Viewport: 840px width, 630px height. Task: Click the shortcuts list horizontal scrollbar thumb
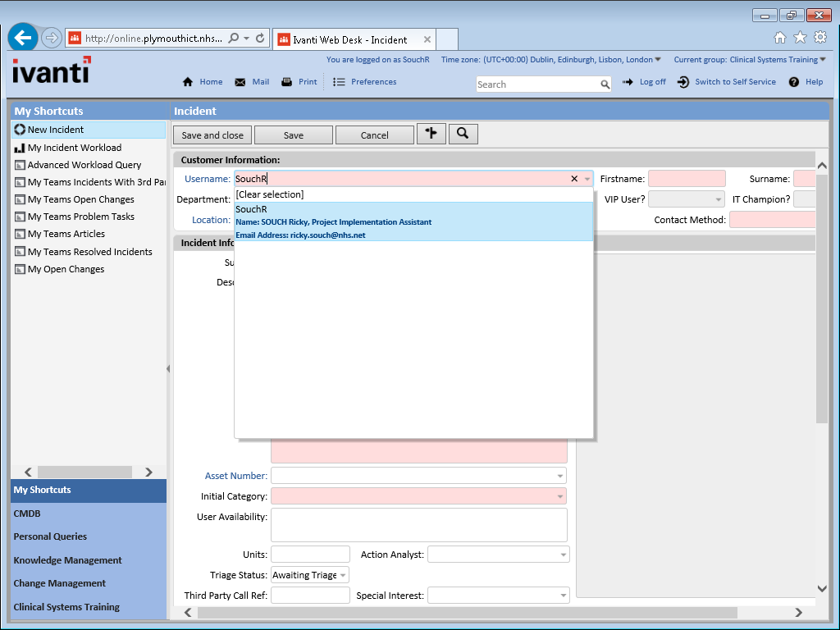84,472
